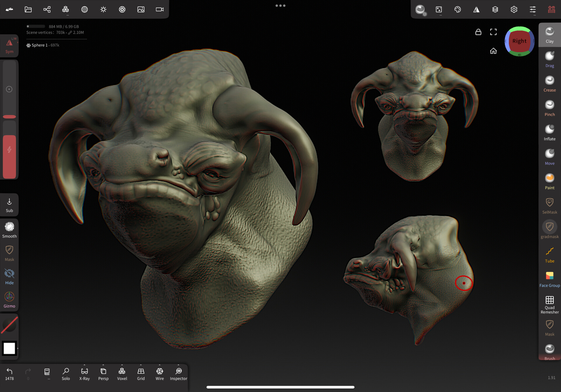Enable X-Ray viewport mode
Viewport: 561px width, 392px height.
(x=84, y=374)
